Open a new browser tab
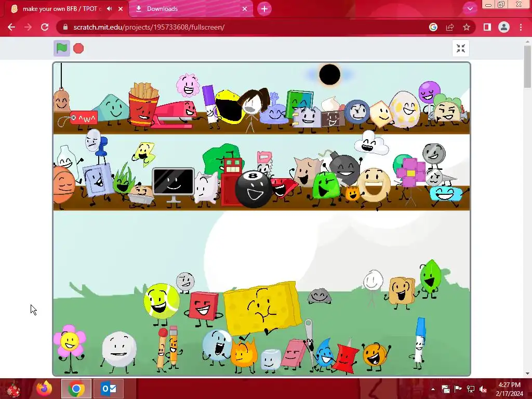Screen dimensions: 532x399 pos(264,9)
